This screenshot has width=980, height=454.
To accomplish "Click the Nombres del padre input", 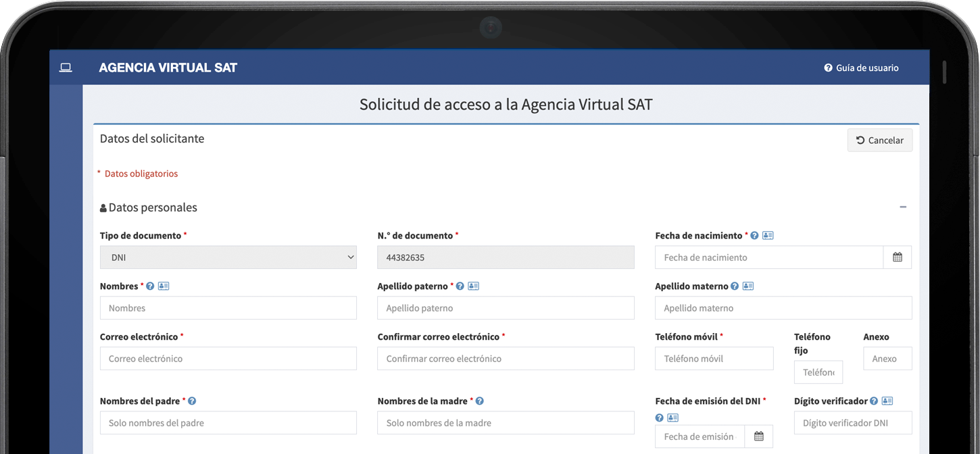I will [228, 423].
